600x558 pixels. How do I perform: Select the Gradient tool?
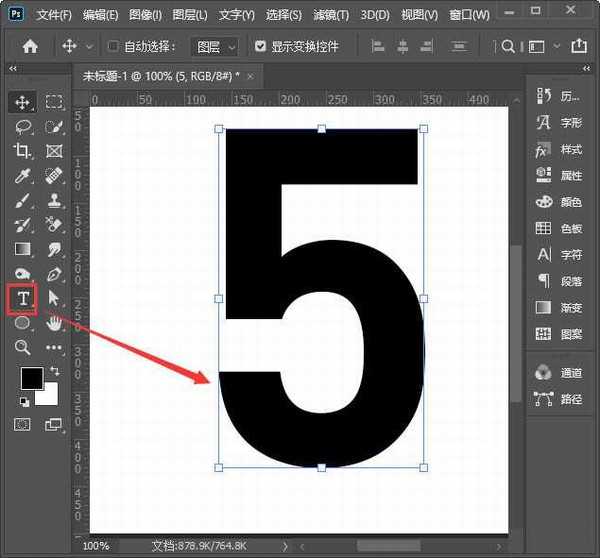(x=22, y=249)
